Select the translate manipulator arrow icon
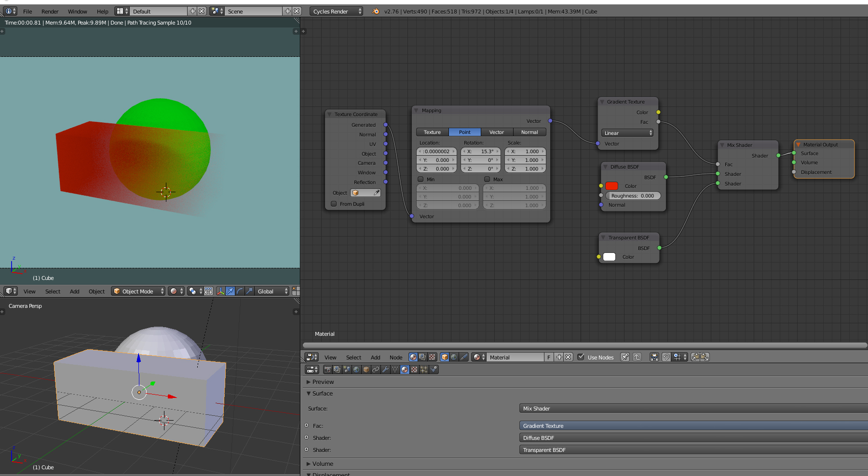The width and height of the screenshot is (868, 476). (x=231, y=291)
